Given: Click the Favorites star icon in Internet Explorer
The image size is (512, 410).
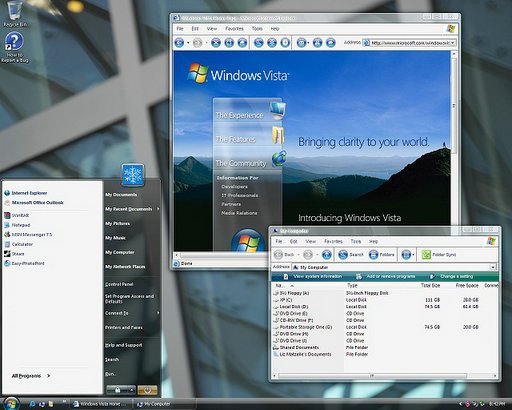Looking at the screenshot, I should pyautogui.click(x=272, y=43).
